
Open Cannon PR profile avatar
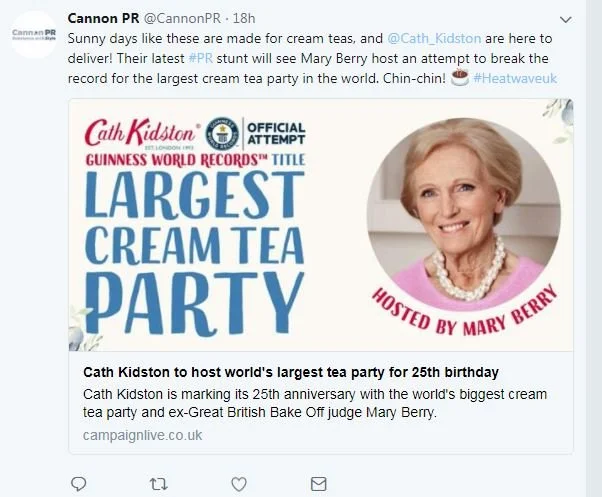34,35
